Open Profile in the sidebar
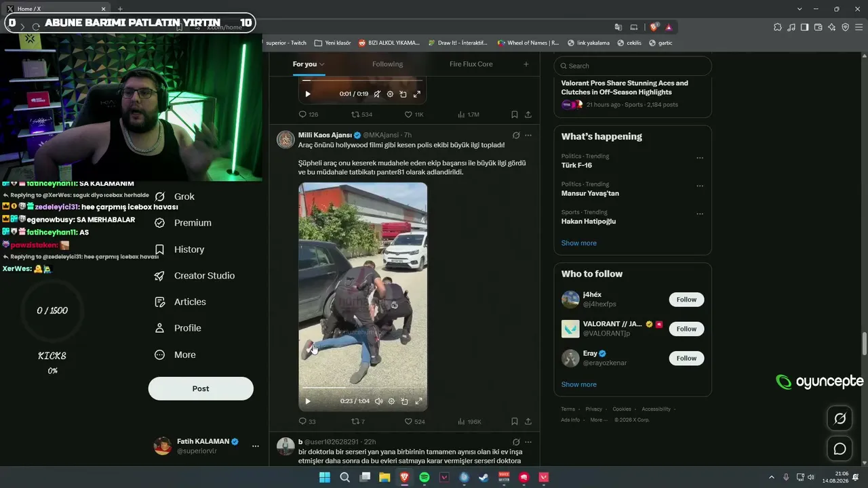868x488 pixels. pyautogui.click(x=178, y=328)
